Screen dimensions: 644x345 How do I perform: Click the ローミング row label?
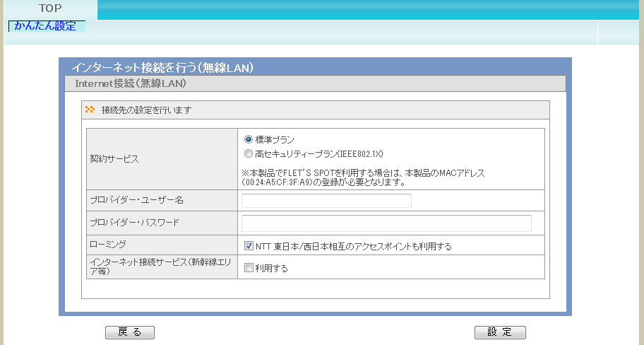tap(107, 244)
